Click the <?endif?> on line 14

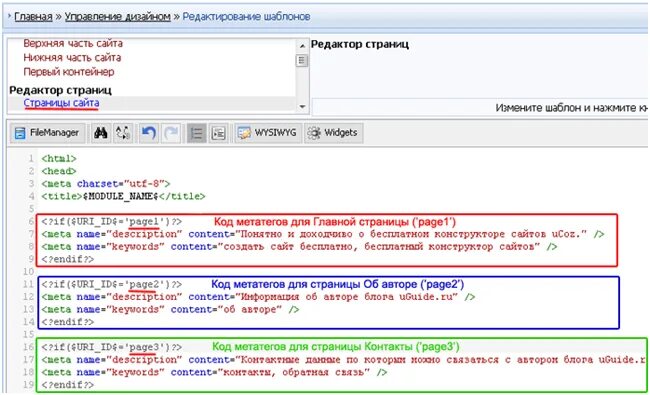(68, 322)
